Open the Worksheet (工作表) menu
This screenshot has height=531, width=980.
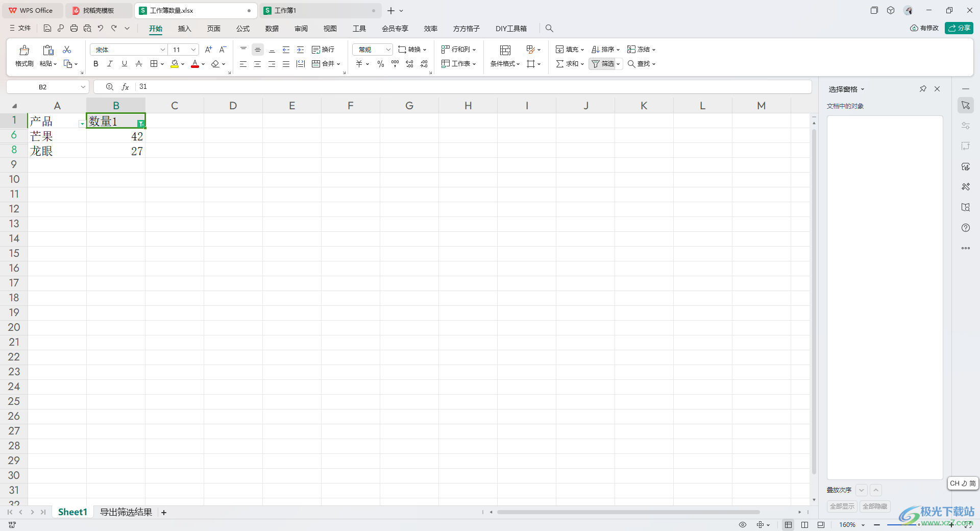coord(458,64)
